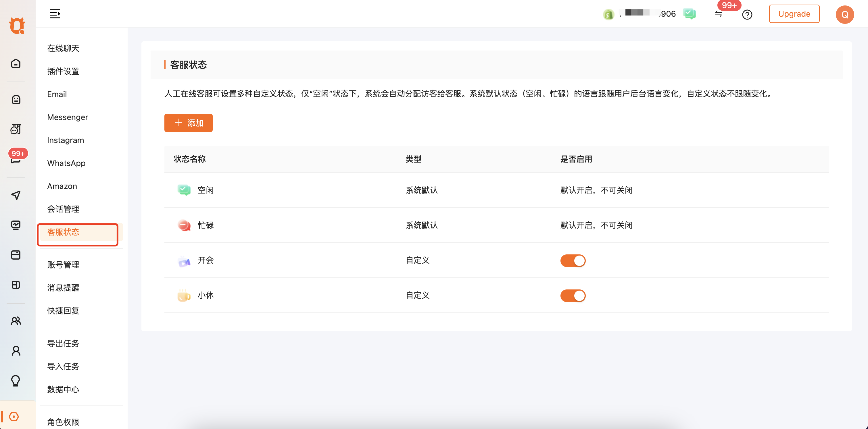Open the Q user avatar menu

[x=844, y=14]
